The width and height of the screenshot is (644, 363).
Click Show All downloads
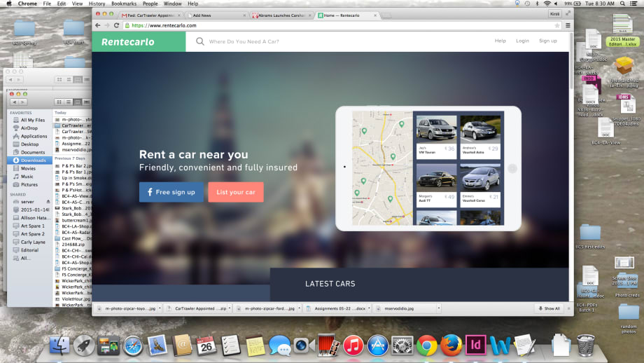pos(549,308)
